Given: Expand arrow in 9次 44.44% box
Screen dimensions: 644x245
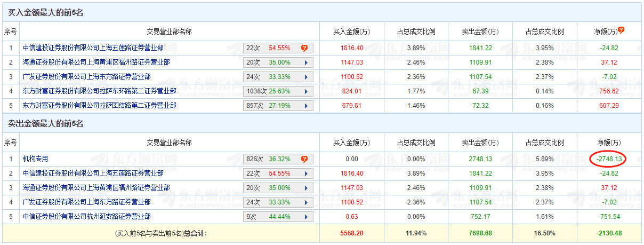Looking at the screenshot, I should [306, 217].
